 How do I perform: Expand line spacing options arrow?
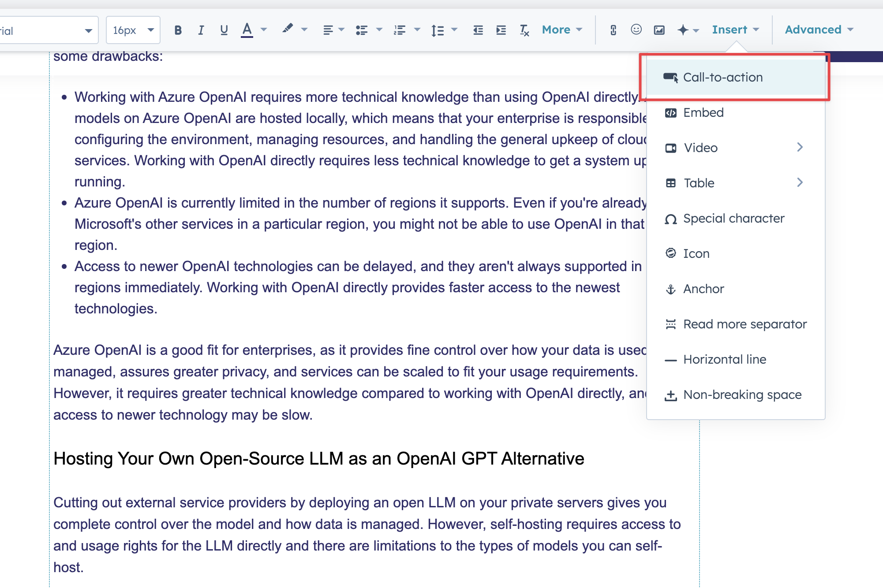pos(454,30)
